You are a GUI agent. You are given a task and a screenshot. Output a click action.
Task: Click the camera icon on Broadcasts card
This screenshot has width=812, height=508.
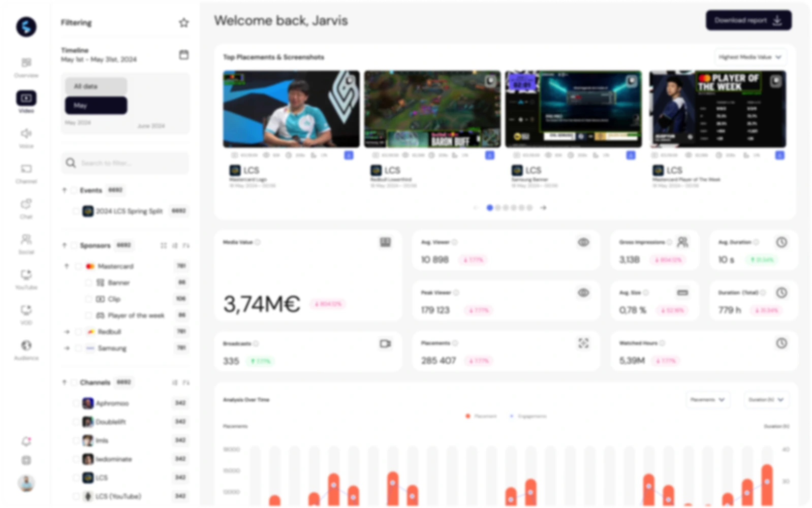tap(386, 344)
